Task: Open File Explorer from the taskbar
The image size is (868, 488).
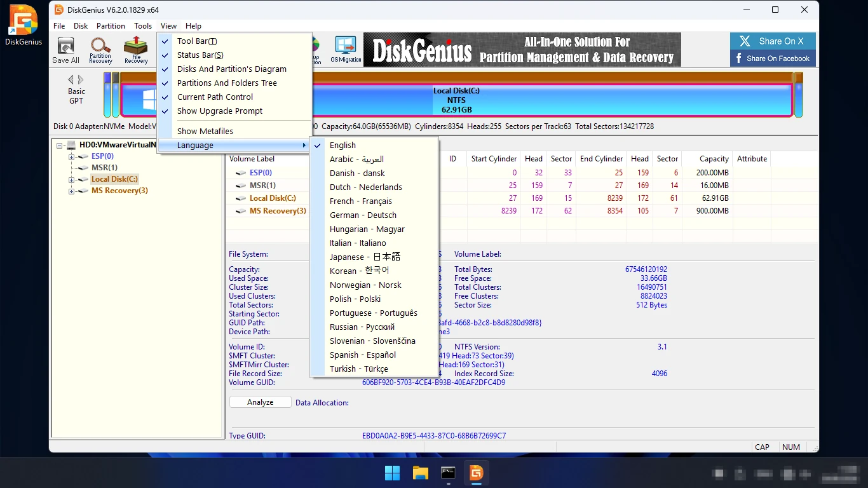Action: click(x=420, y=473)
